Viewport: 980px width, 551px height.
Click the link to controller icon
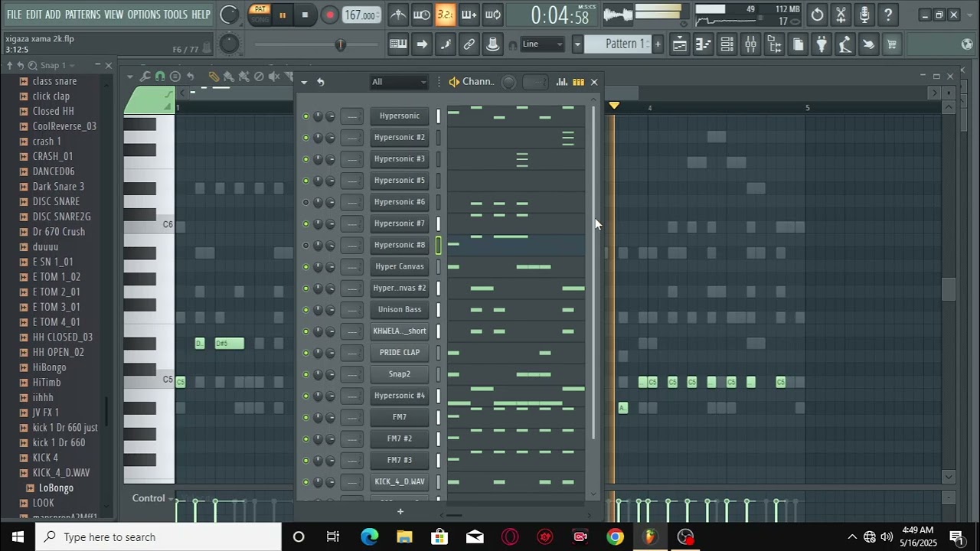pos(469,44)
